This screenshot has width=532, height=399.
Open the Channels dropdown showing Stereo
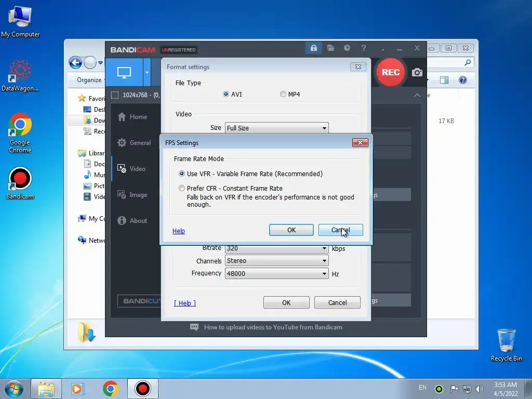click(x=276, y=261)
